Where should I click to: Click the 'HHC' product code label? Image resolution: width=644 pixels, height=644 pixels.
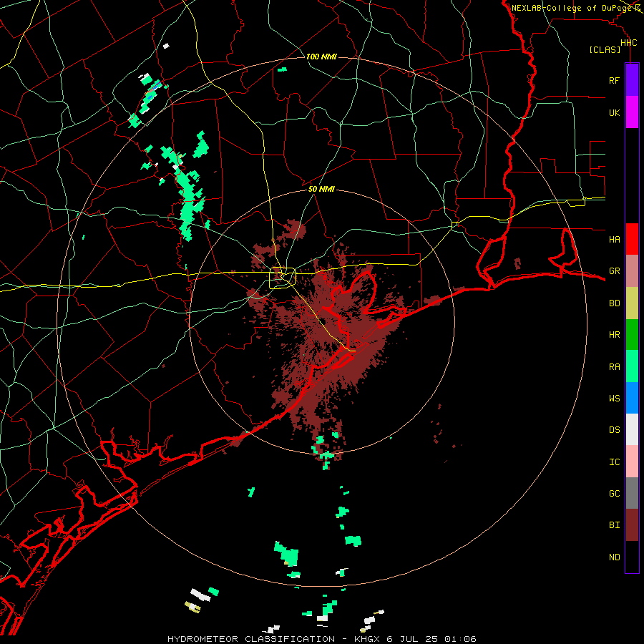click(629, 43)
